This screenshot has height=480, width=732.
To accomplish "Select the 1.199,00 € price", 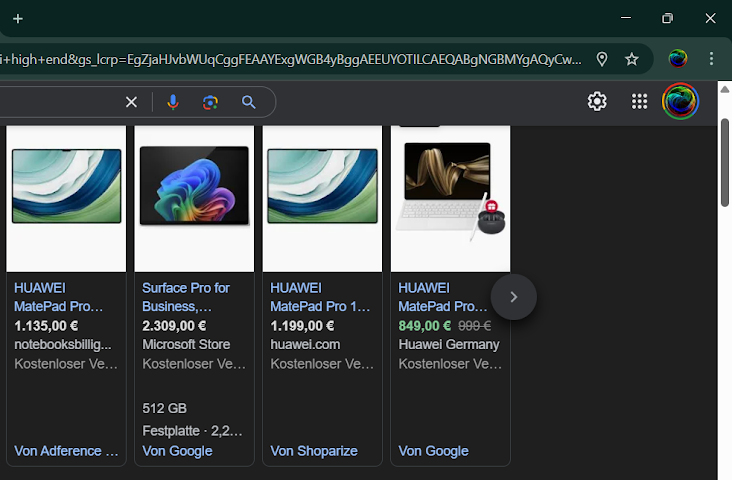I will (x=302, y=326).
